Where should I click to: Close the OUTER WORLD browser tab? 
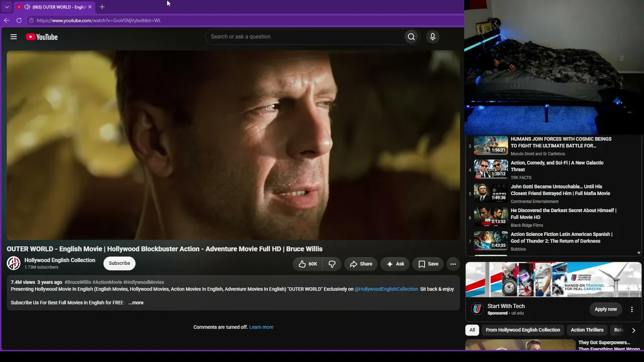(x=90, y=7)
